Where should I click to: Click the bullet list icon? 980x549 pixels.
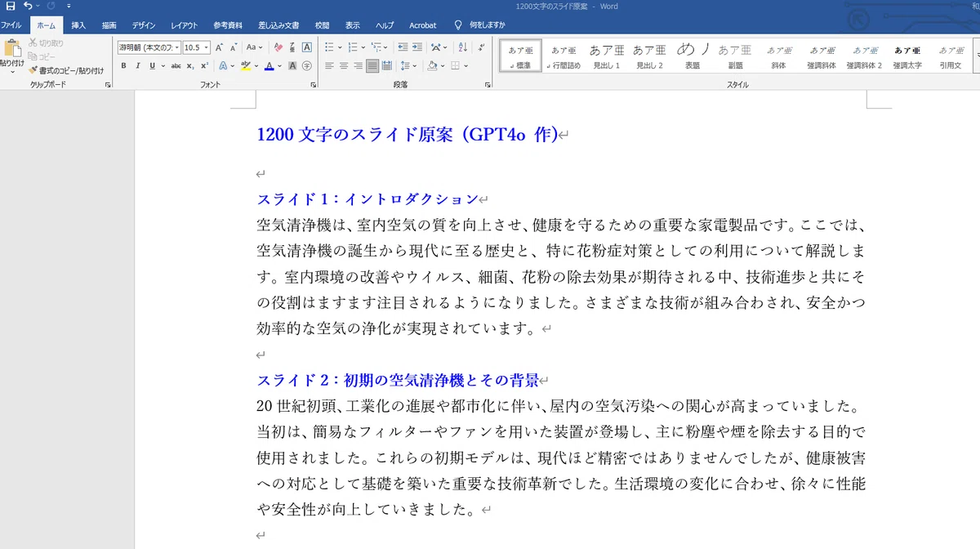pos(328,47)
